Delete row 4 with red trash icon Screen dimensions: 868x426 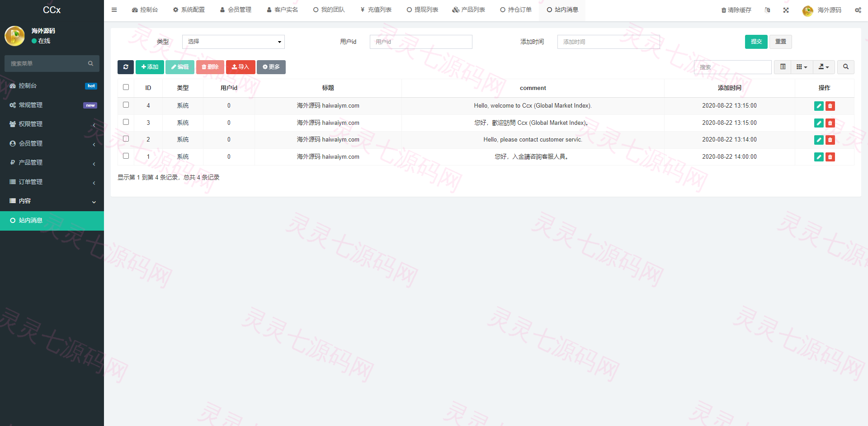(830, 106)
